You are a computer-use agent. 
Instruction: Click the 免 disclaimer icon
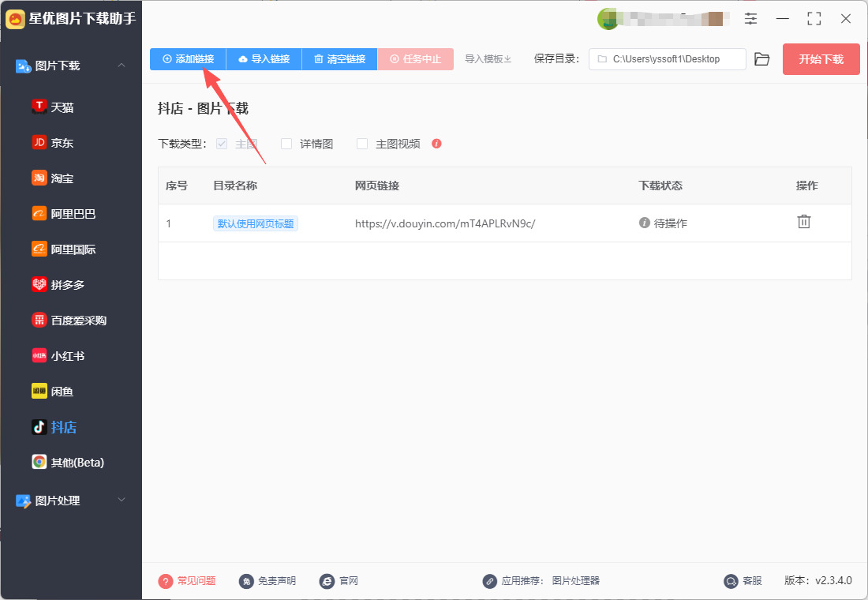tap(246, 580)
